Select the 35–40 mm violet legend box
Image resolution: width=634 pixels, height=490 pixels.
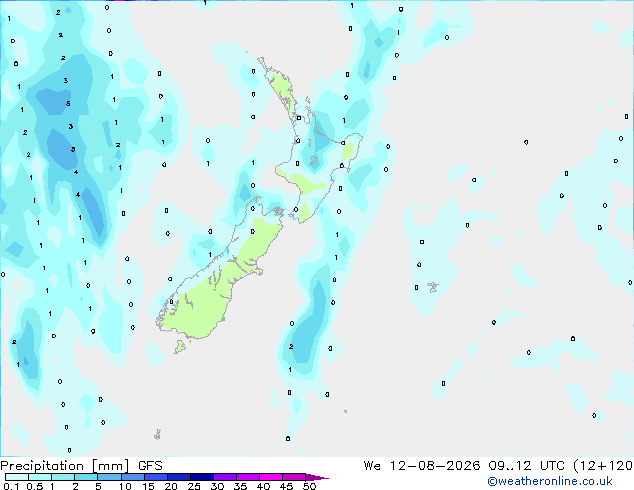coord(247,477)
